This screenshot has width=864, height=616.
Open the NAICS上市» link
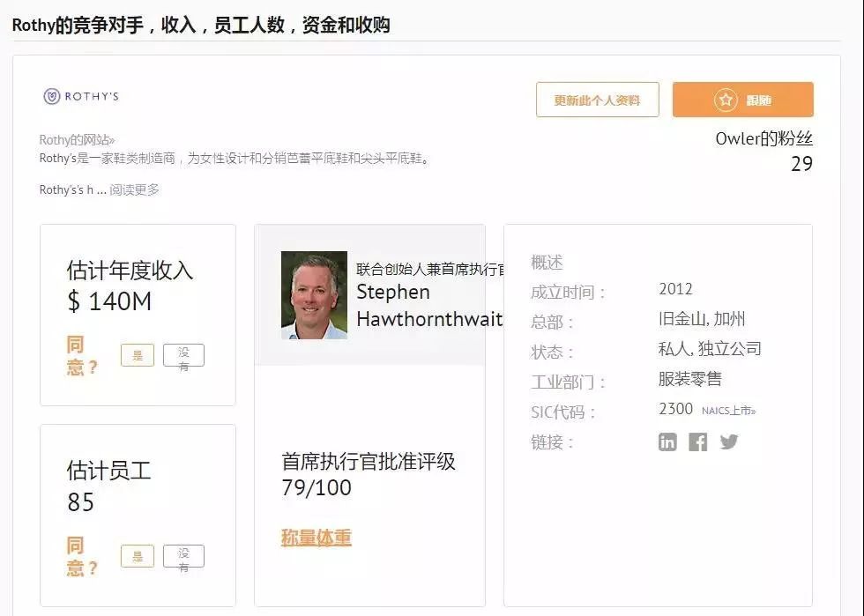coord(728,411)
